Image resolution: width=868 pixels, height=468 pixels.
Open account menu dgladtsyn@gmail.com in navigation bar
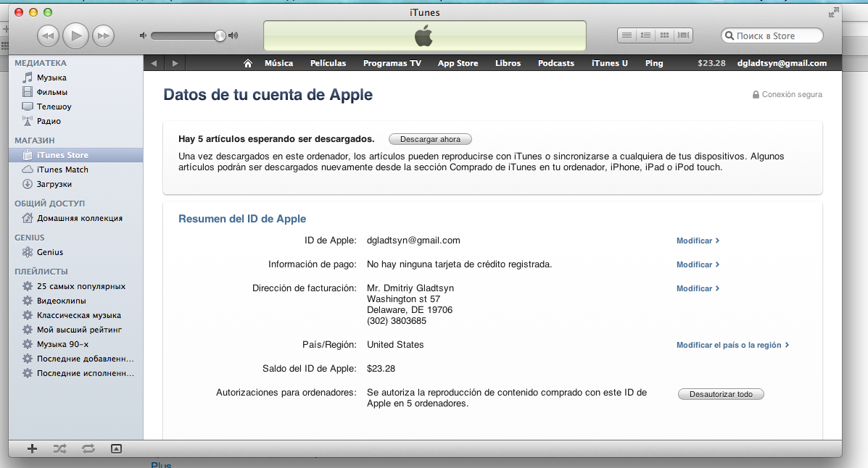(782, 63)
